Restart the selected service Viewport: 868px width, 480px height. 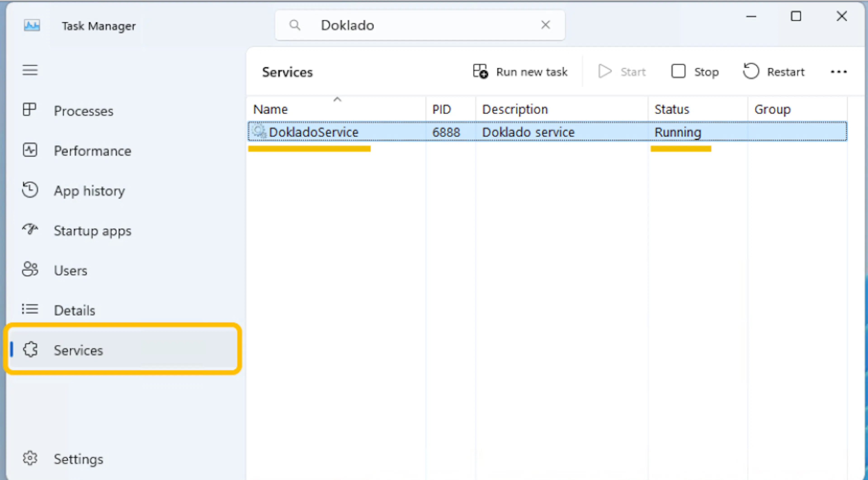pyautogui.click(x=774, y=71)
